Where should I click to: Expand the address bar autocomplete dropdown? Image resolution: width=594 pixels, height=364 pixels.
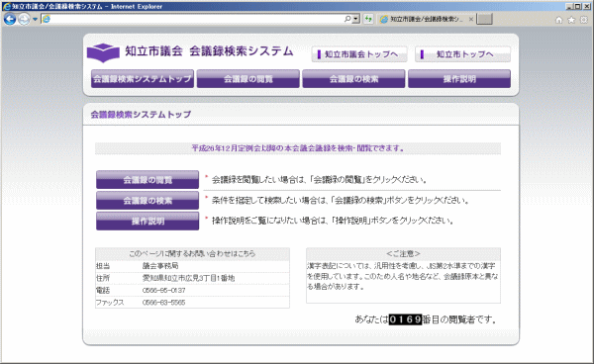pyautogui.click(x=355, y=19)
